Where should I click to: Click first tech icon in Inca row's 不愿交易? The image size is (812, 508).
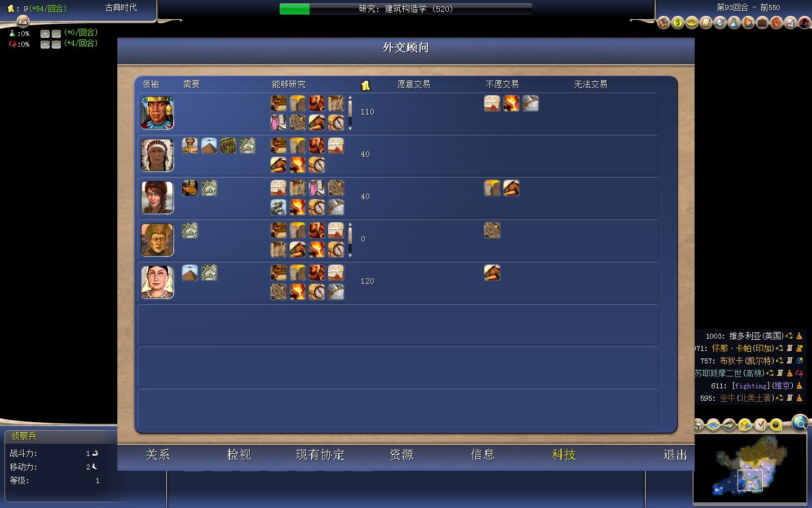point(492,104)
